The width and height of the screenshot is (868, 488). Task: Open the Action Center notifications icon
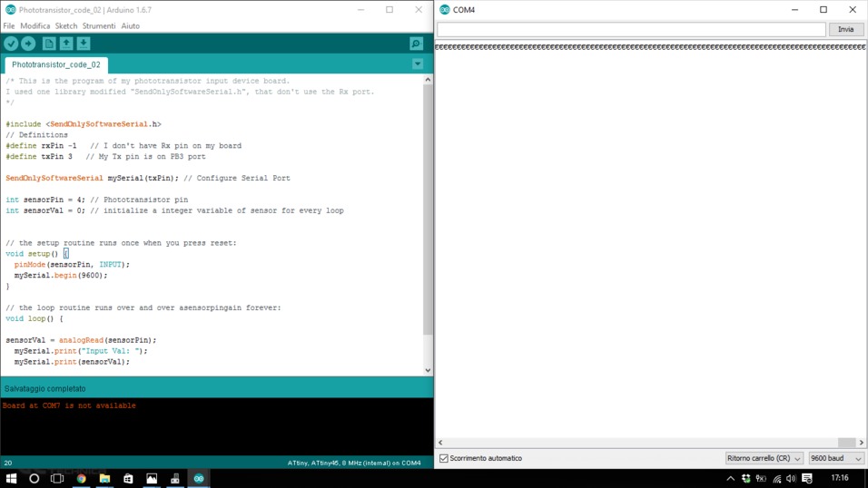[x=807, y=479]
